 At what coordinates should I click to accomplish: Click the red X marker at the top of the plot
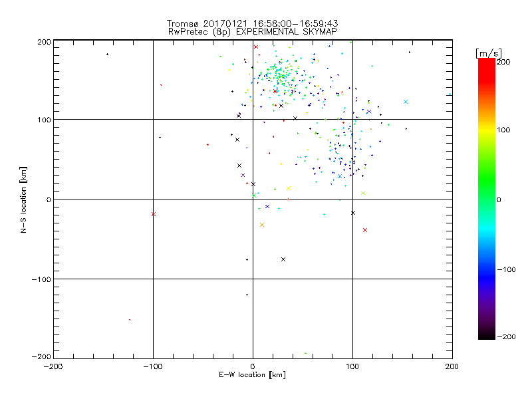click(256, 47)
